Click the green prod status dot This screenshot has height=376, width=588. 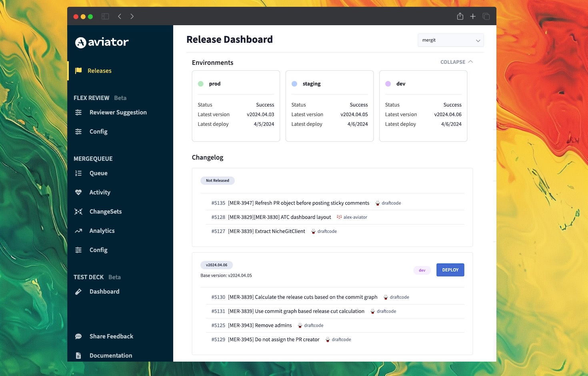[201, 84]
